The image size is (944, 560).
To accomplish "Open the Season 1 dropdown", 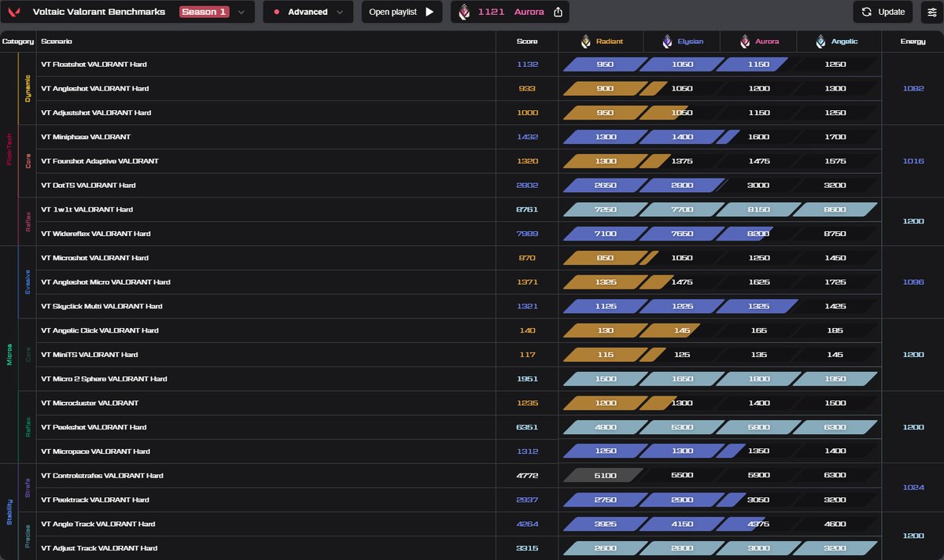I will click(212, 12).
